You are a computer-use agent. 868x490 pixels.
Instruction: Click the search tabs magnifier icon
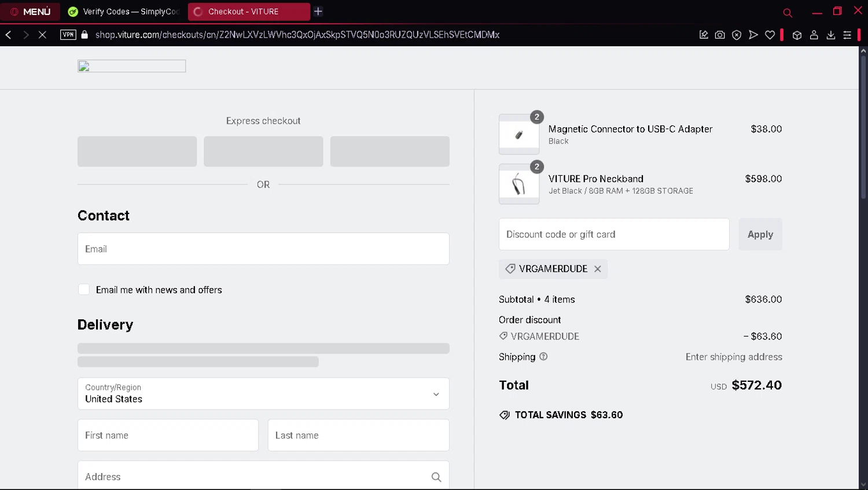[x=788, y=12]
